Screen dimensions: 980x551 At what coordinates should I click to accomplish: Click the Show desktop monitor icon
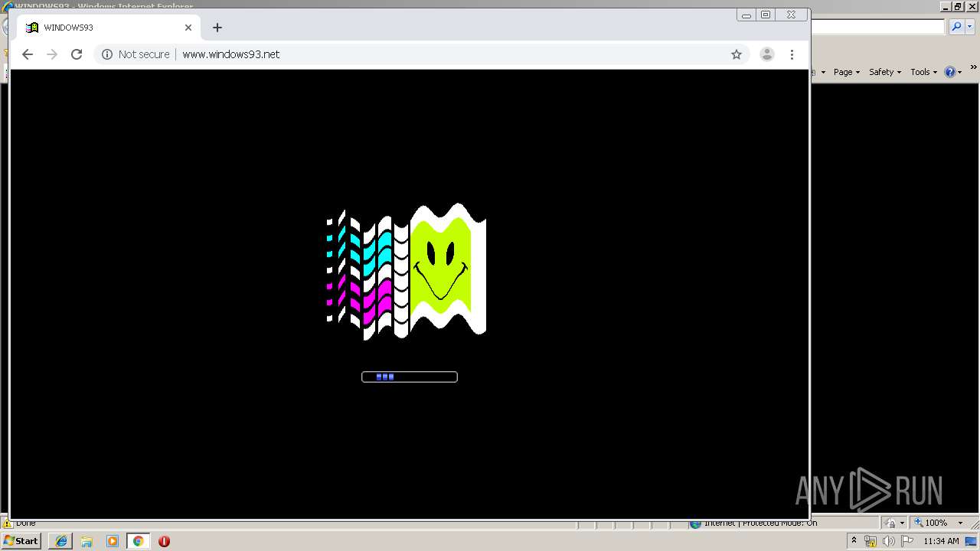pyautogui.click(x=971, y=541)
